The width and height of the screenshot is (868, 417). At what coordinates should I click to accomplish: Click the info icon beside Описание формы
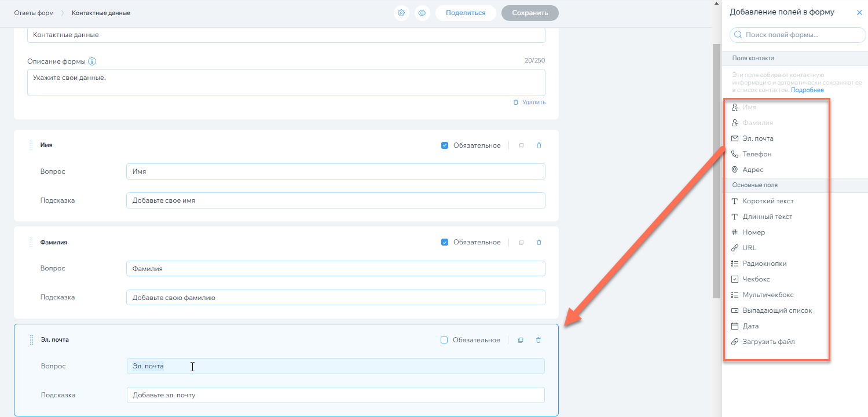pos(92,61)
